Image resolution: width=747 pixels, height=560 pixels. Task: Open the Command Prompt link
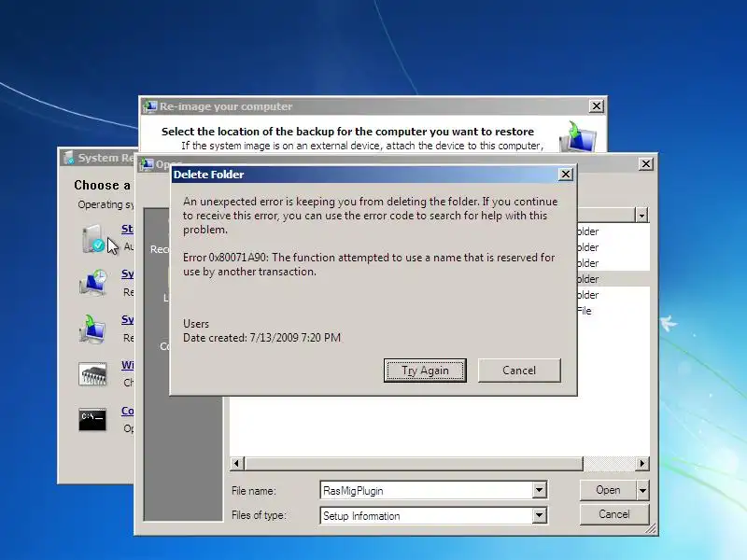[127, 411]
